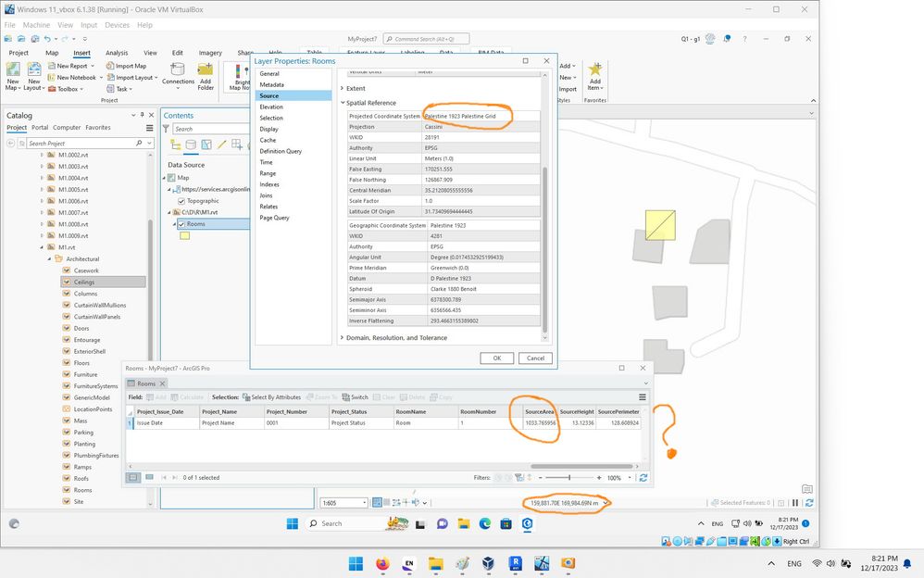Click Contents Search field

click(x=210, y=129)
